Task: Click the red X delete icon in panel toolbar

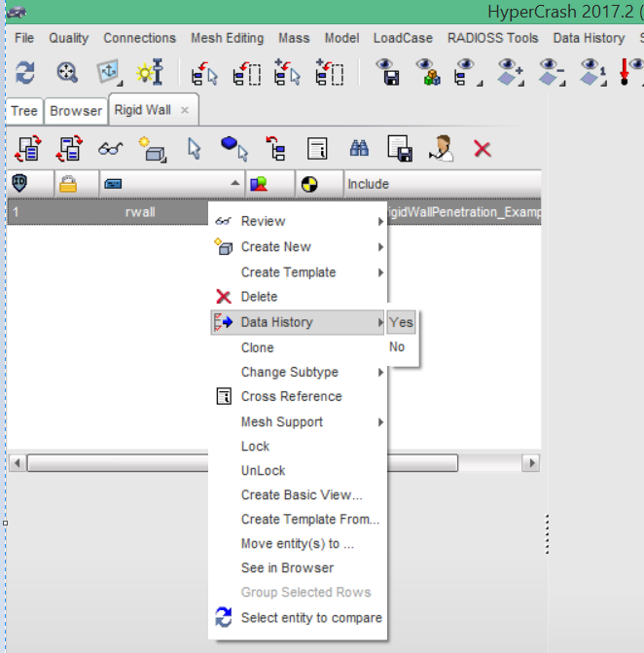Action: click(483, 149)
